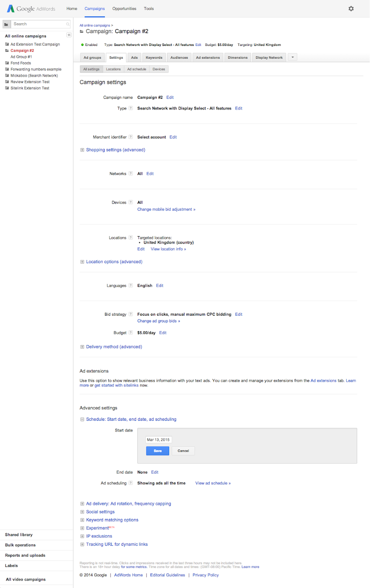Click the folder icon beside the search box

pyautogui.click(x=6, y=24)
